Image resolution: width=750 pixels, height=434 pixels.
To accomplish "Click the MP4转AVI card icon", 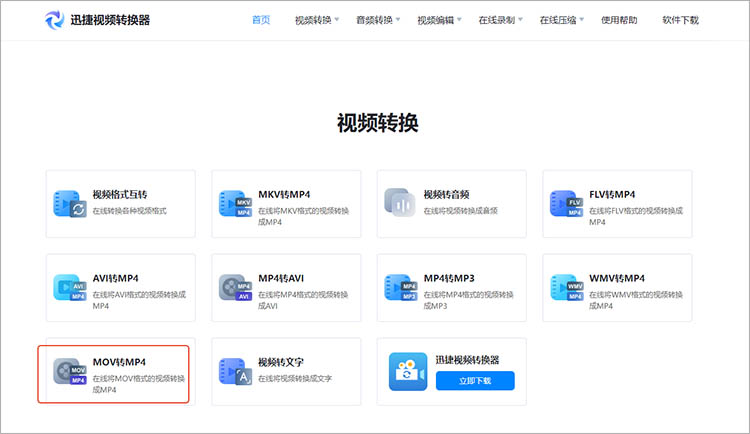I will tap(235, 288).
